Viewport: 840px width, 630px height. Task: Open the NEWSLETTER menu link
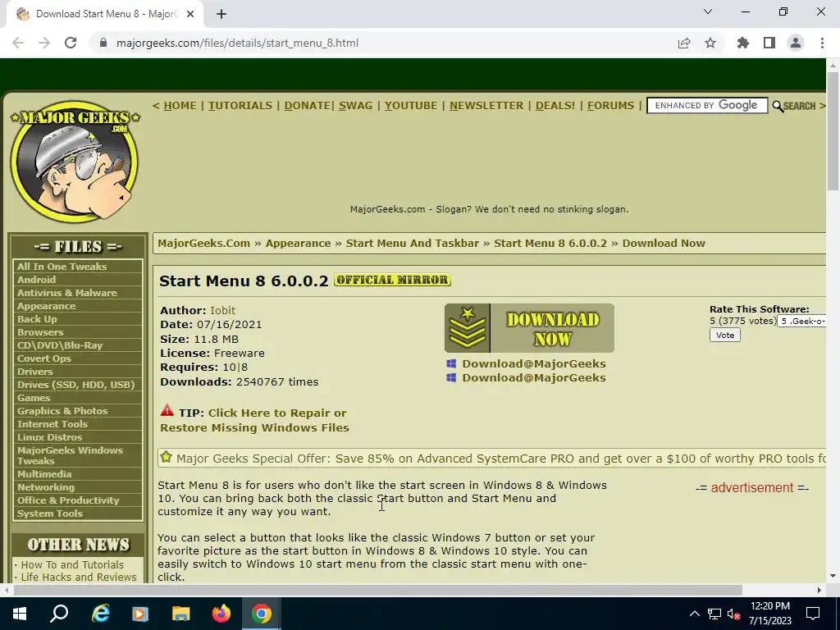486,106
